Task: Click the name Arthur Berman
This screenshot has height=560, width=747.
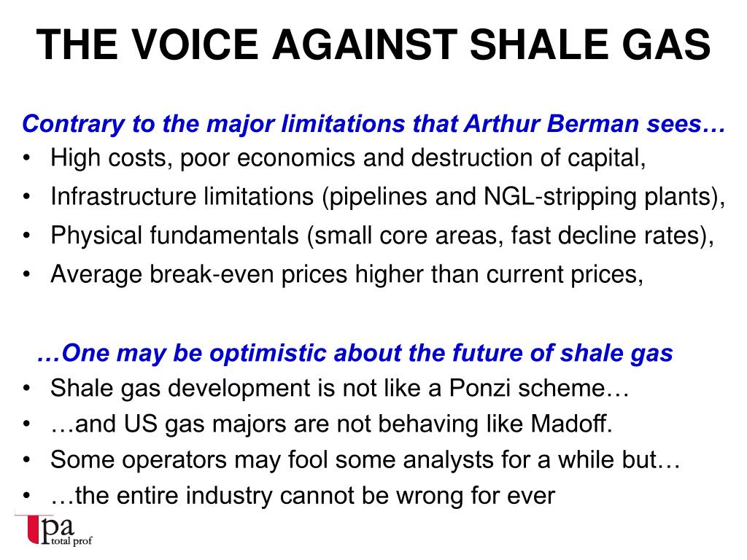Action: (551, 123)
